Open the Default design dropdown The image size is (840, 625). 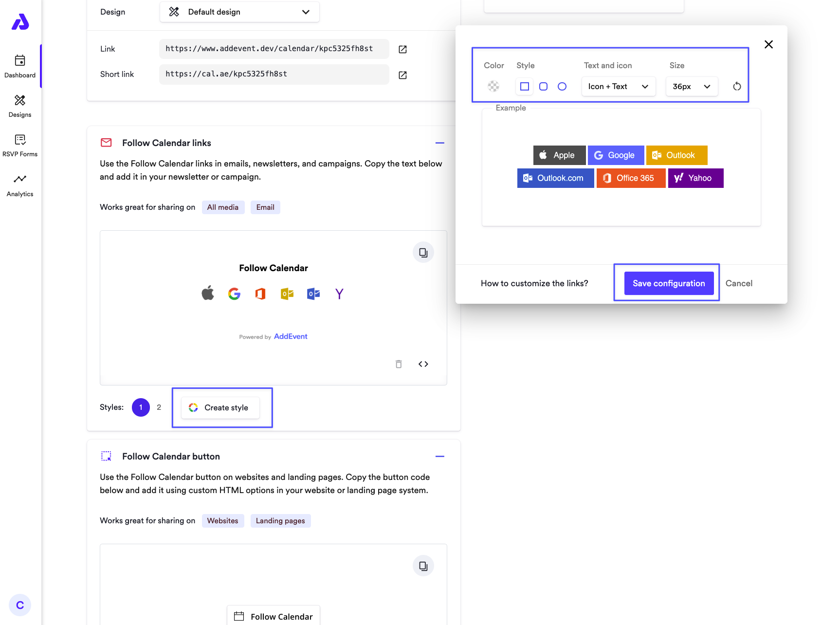[239, 12]
